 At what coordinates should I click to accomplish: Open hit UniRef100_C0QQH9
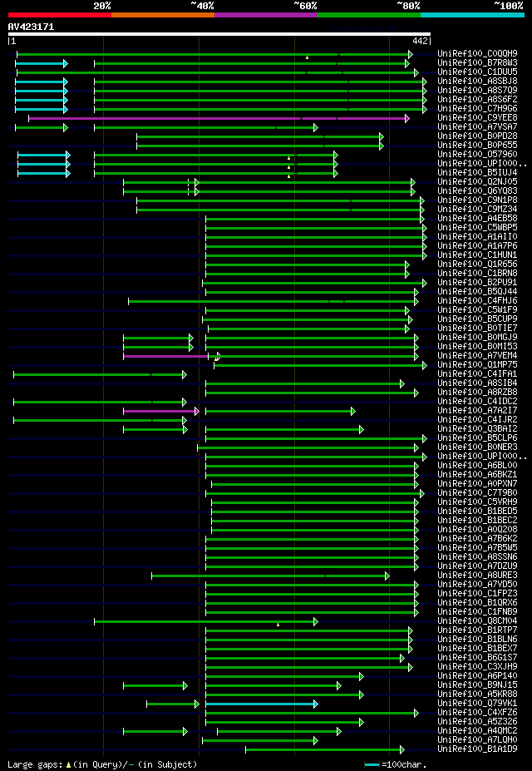[477, 53]
